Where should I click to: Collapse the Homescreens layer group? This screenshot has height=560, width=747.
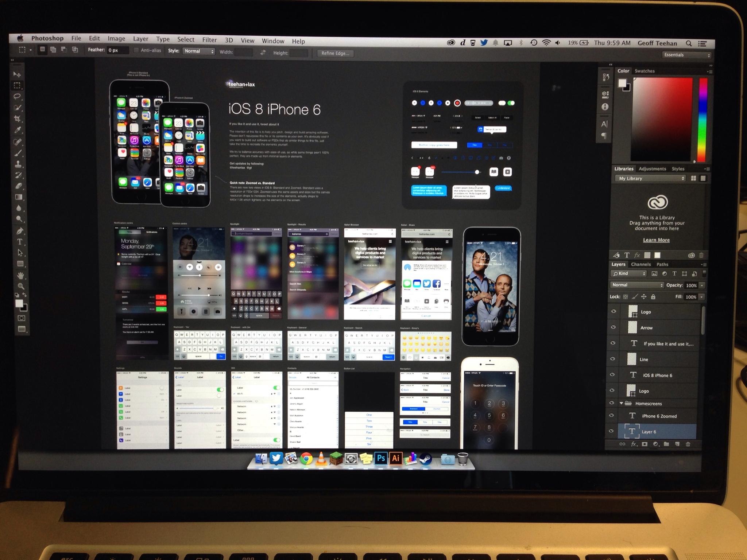pos(621,403)
